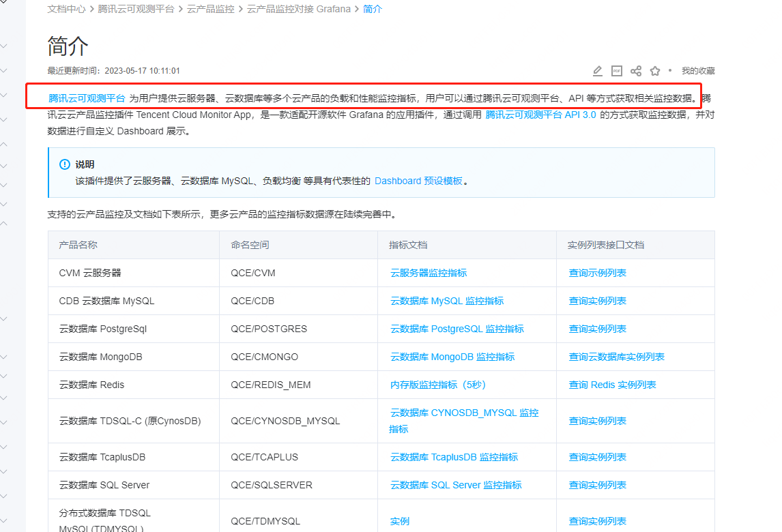Click 简介 in the breadcrumb
Image resolution: width=782 pixels, height=532 pixels.
tap(372, 9)
